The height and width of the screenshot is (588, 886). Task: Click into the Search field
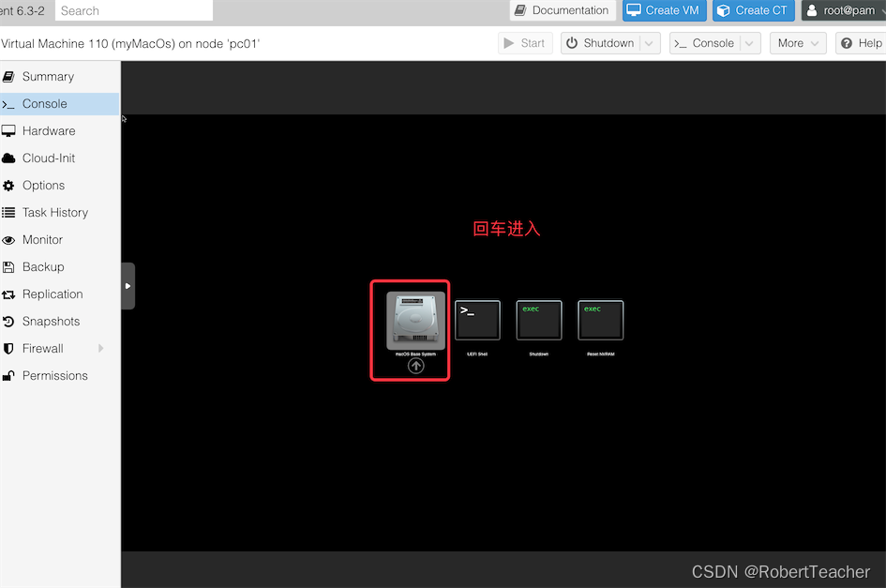click(x=133, y=10)
